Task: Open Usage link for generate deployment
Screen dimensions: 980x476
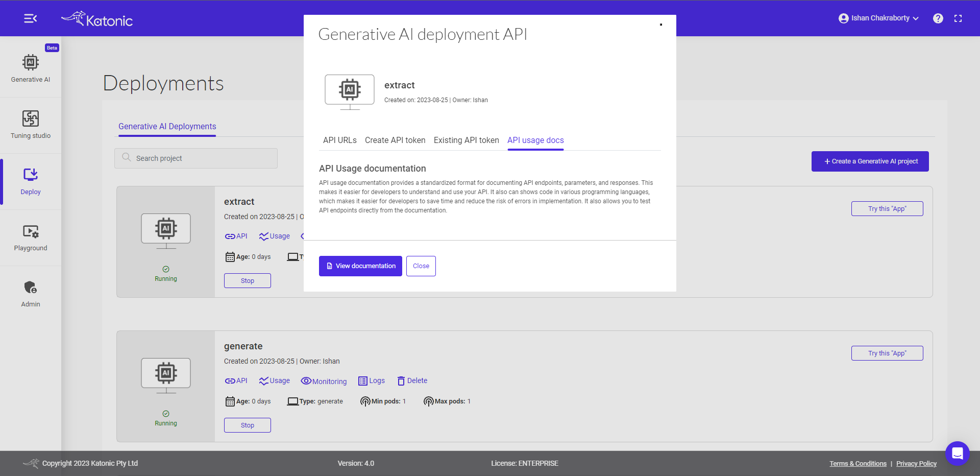Action: pyautogui.click(x=274, y=380)
